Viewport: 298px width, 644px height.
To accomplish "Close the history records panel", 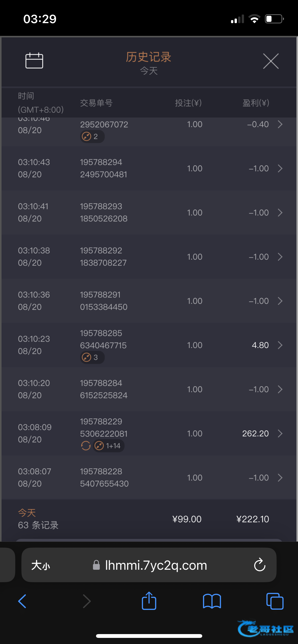I will [271, 61].
